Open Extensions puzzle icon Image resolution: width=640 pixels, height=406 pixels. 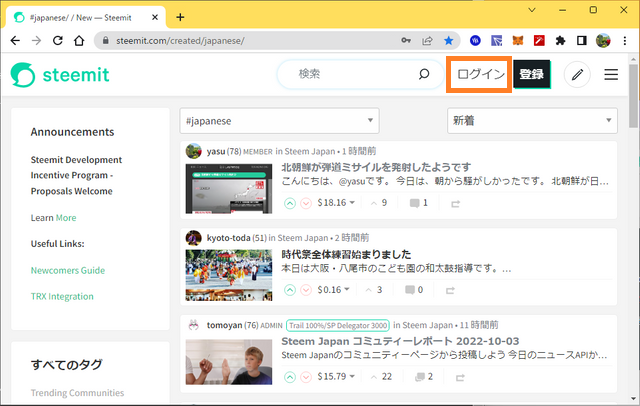[x=560, y=40]
